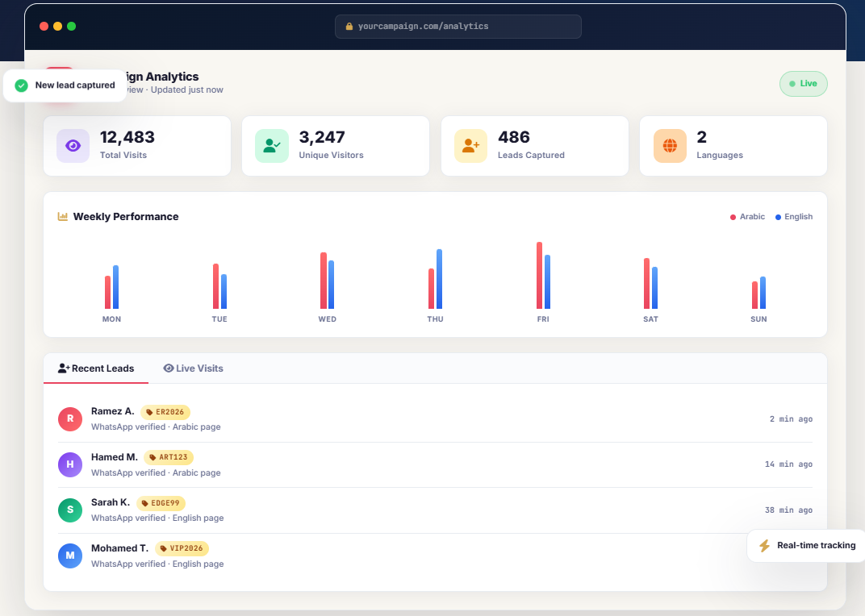The image size is (865, 616).
Task: Click the red Arabic bar for TUE
Action: [215, 286]
